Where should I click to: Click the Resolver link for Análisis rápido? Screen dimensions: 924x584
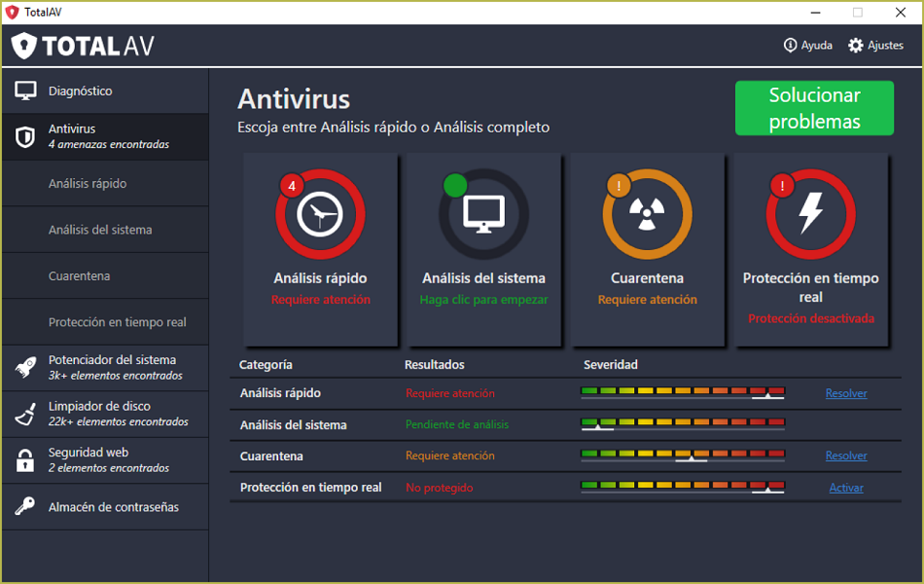click(845, 393)
